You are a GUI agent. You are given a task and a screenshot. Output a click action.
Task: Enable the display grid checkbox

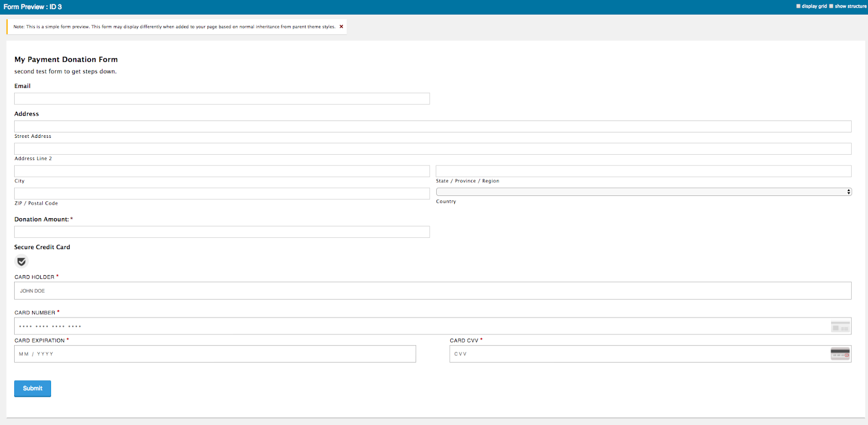click(799, 6)
